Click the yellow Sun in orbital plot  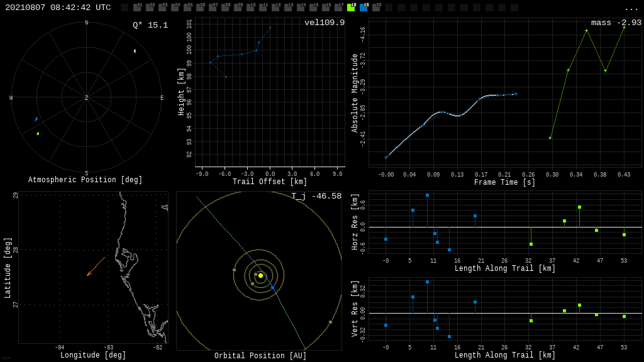[x=260, y=275]
